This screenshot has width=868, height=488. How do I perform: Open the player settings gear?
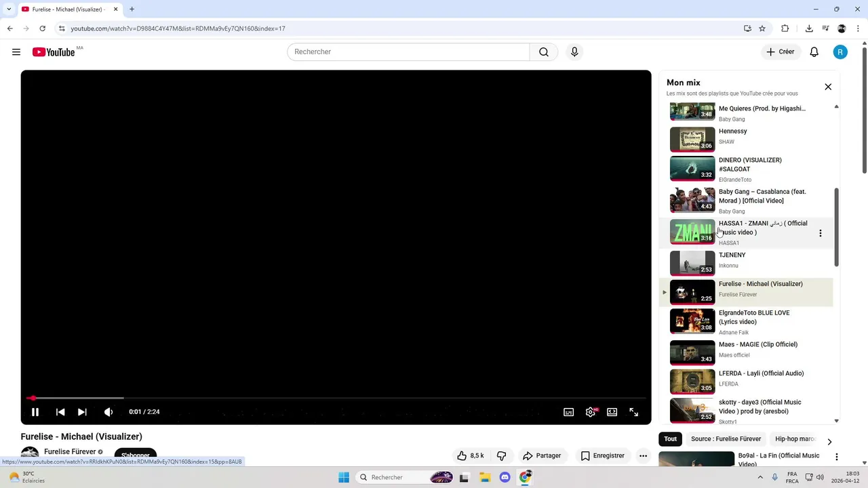click(591, 412)
